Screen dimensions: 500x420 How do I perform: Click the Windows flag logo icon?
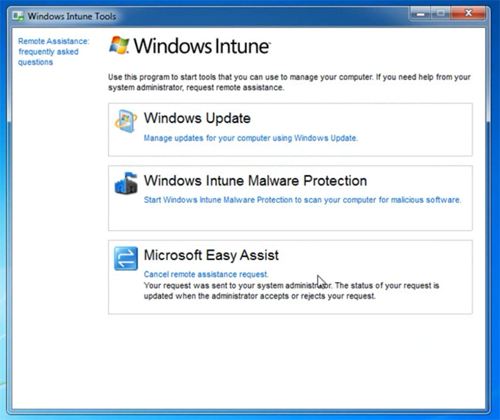pos(119,45)
